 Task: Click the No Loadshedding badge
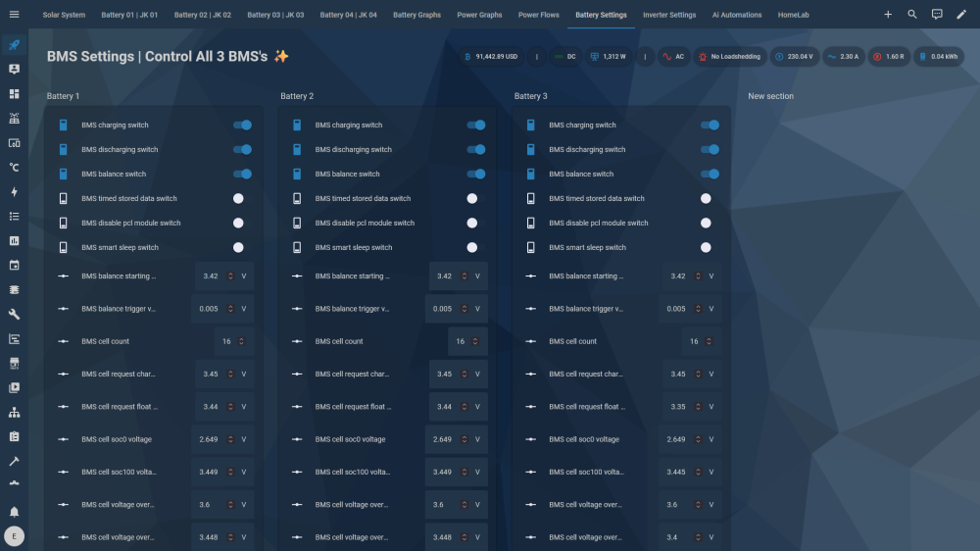[729, 56]
